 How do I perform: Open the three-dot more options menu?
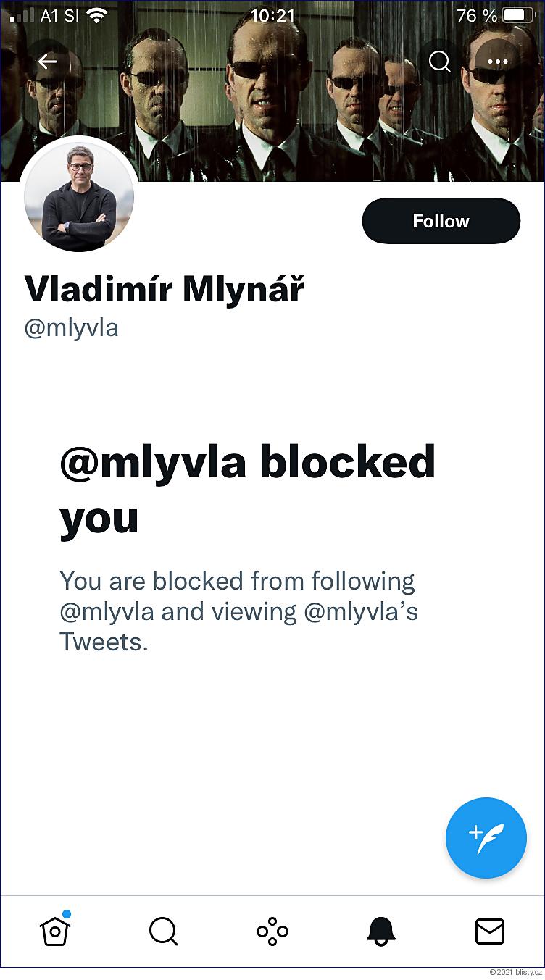click(x=498, y=62)
